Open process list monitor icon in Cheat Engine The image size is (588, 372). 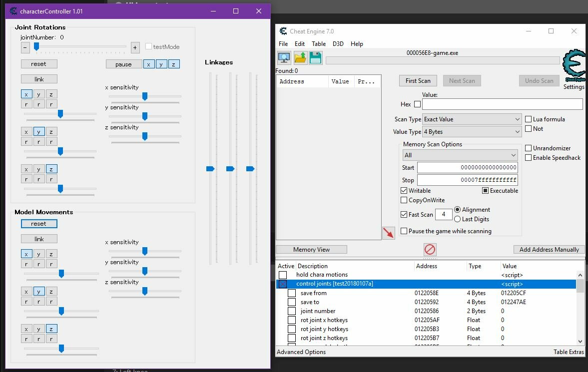(x=284, y=58)
